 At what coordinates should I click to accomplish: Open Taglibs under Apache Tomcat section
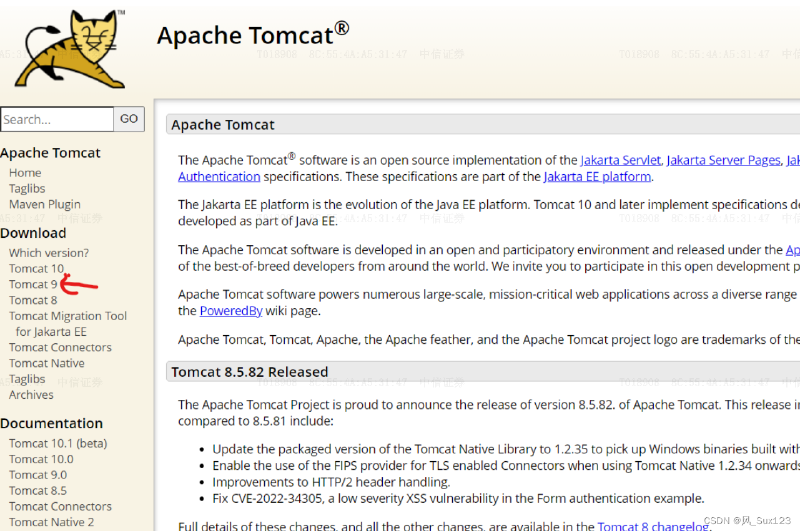27,189
